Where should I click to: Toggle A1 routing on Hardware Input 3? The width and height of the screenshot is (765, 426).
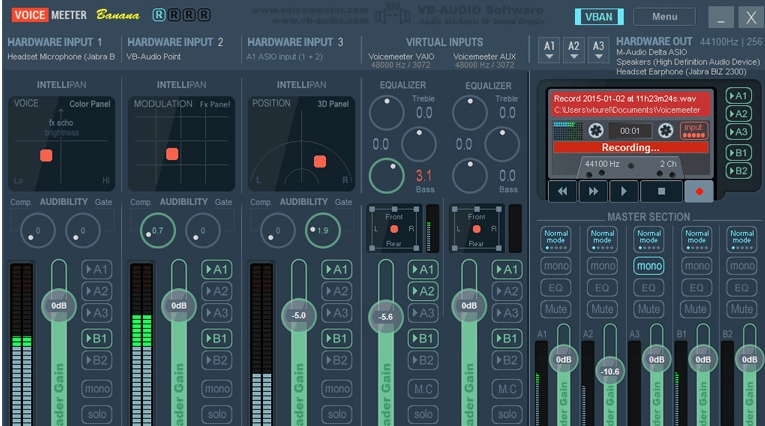[338, 270]
